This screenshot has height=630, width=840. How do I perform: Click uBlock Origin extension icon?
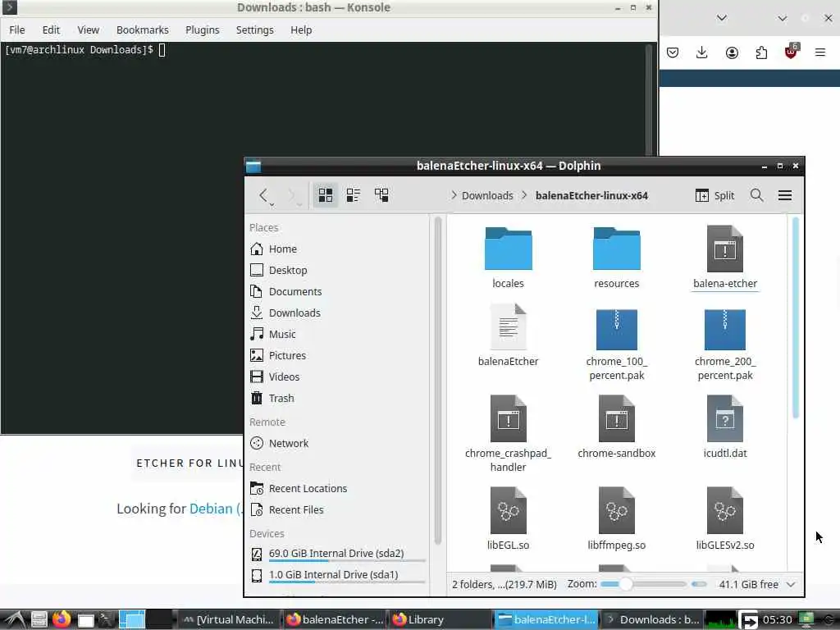tap(791, 52)
